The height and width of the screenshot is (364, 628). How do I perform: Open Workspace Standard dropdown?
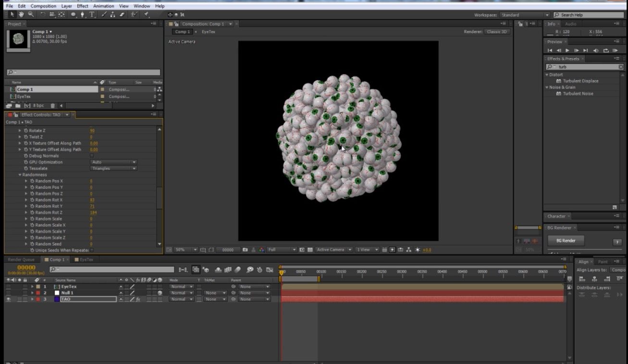[524, 15]
